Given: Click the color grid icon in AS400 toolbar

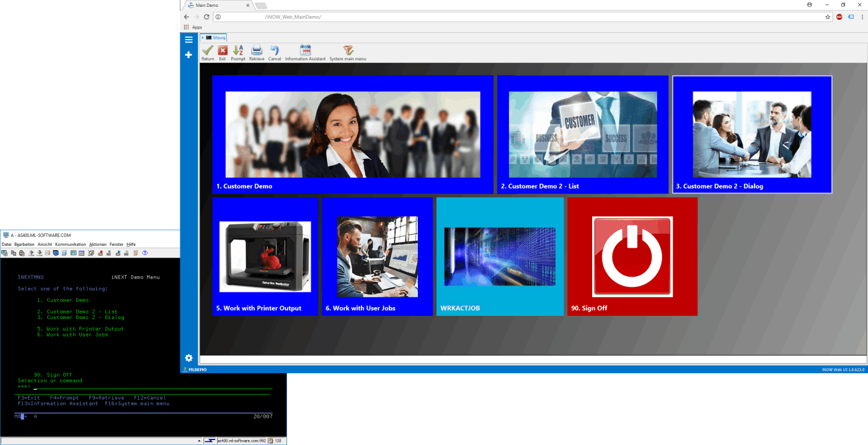Looking at the screenshot, I should tap(81, 253).
